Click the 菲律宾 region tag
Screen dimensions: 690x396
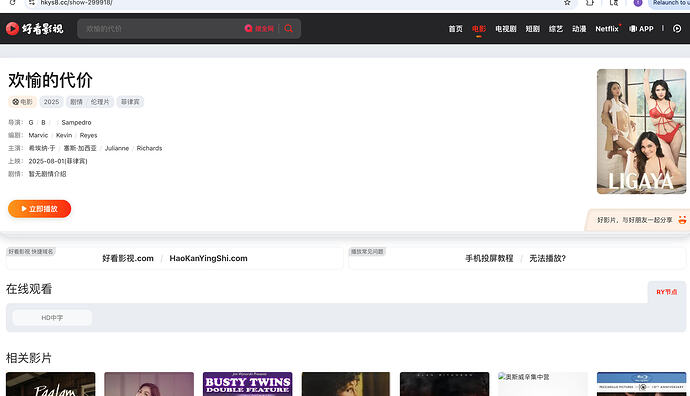pos(130,102)
